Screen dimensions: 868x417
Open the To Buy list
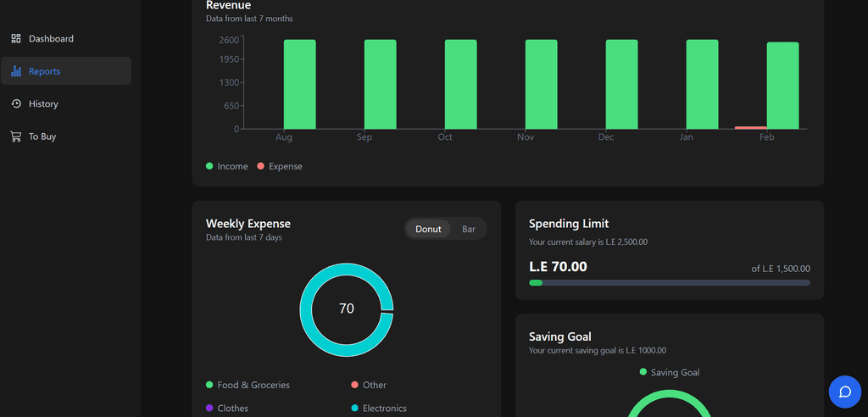click(42, 136)
